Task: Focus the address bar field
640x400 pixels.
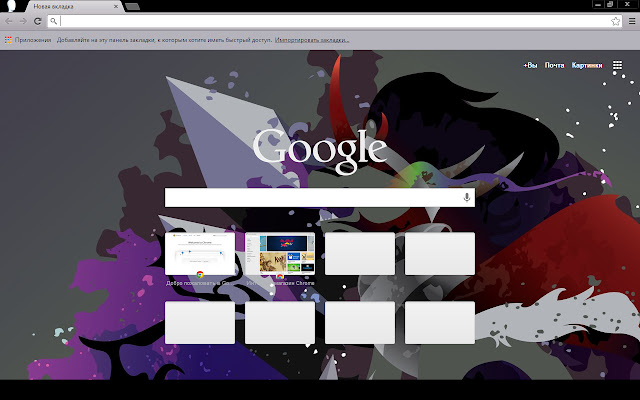Action: pyautogui.click(x=335, y=21)
